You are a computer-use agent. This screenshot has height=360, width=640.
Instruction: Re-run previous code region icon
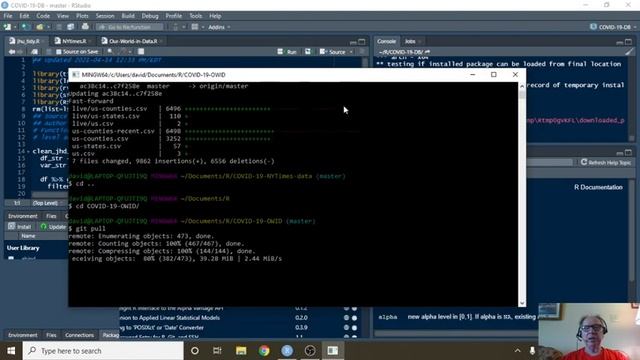[308, 52]
